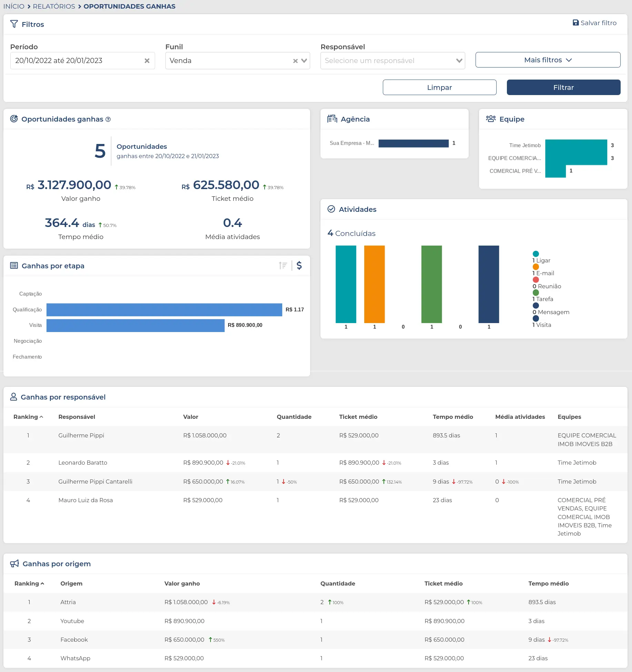Screen dimensions: 632x672
Task: Click the Visita bar showing R$ 890.900,00
Action: tap(135, 325)
